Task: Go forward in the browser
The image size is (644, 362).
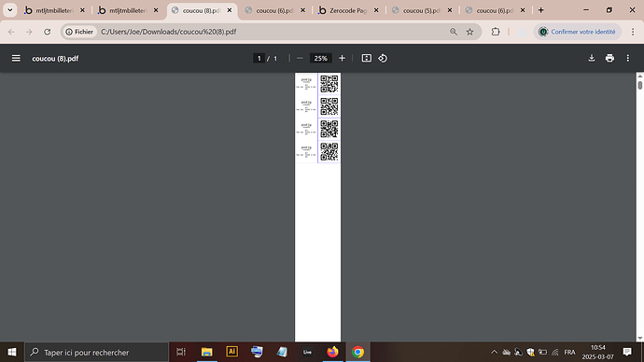Action: coord(29,32)
